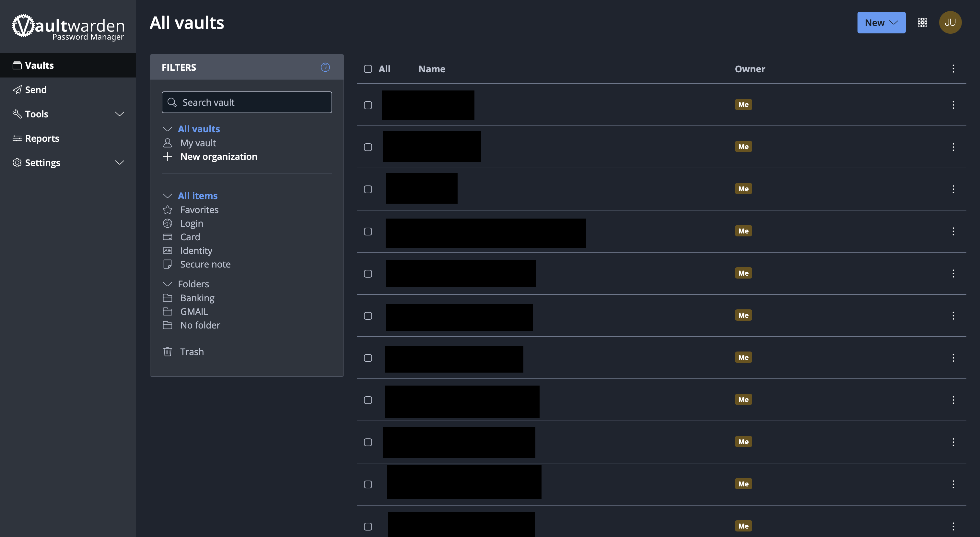Screen dimensions: 980x537
Task: Collapse the All vaults filter chevron
Action: coord(168,129)
